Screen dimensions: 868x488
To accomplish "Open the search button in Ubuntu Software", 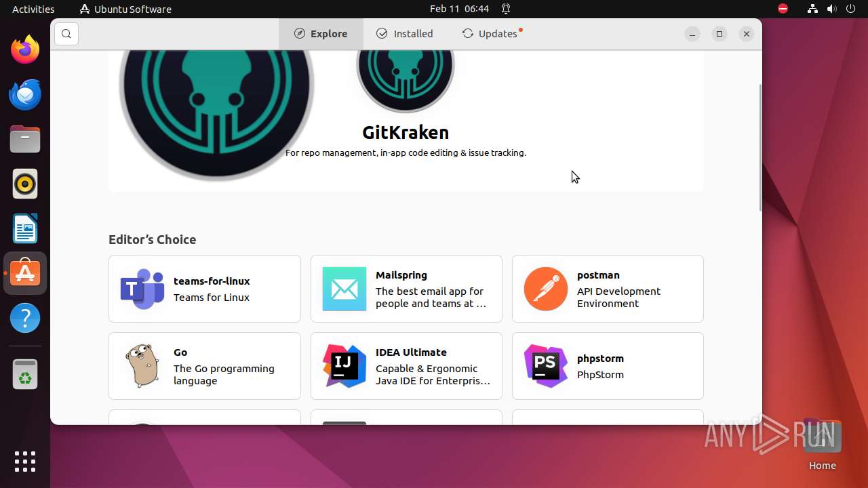I will pos(66,34).
